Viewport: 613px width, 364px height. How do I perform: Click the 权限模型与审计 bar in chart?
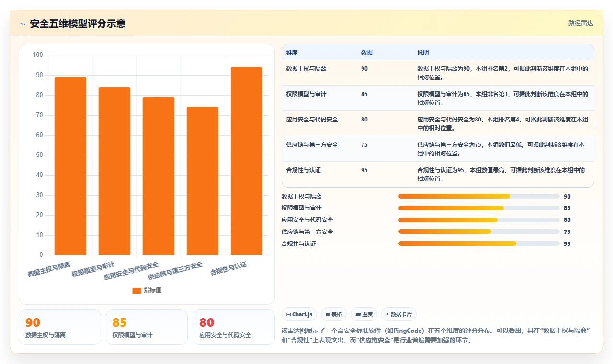(x=114, y=171)
